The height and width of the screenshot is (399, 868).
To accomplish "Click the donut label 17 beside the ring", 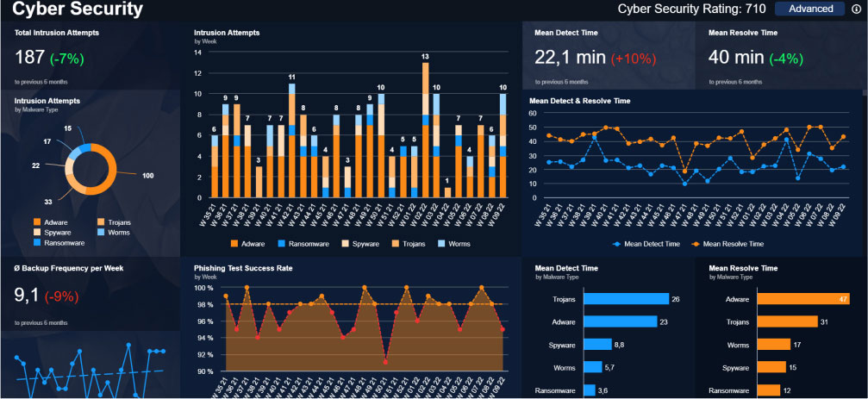I will click(47, 141).
